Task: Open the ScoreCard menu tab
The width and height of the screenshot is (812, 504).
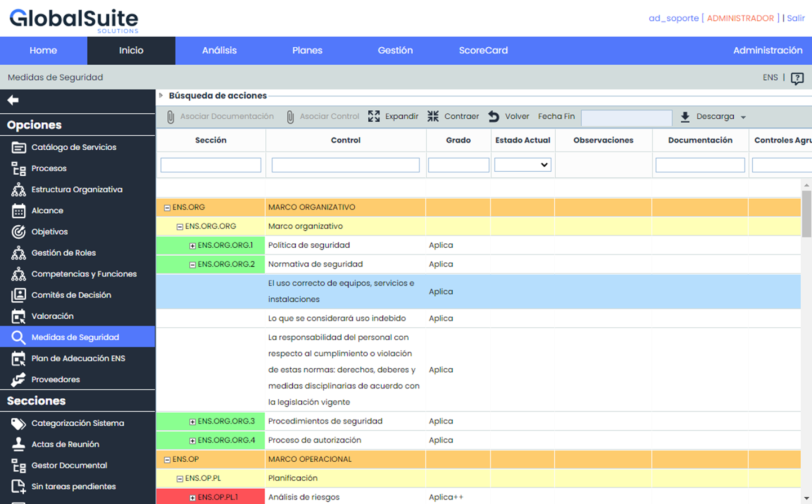Action: click(x=483, y=51)
